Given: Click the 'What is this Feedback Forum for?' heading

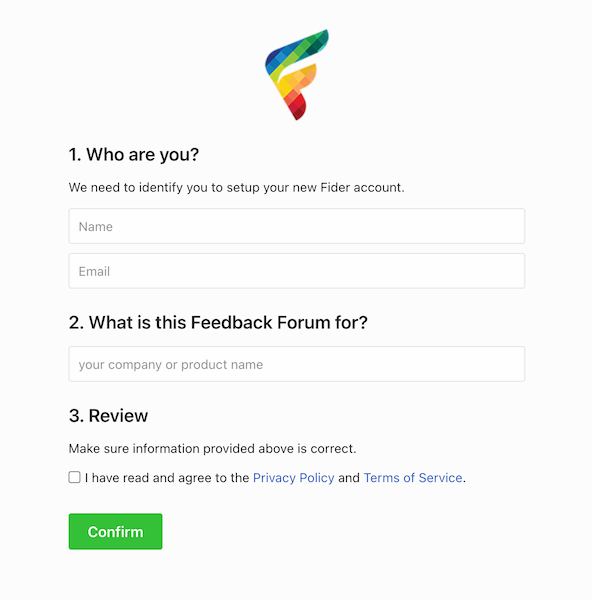Looking at the screenshot, I should pos(218,322).
